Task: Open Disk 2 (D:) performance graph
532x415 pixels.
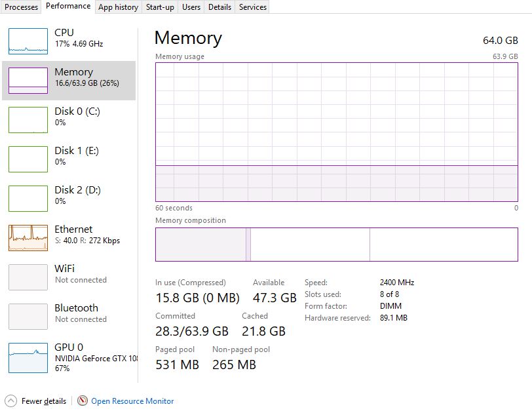Action: pyautogui.click(x=28, y=199)
